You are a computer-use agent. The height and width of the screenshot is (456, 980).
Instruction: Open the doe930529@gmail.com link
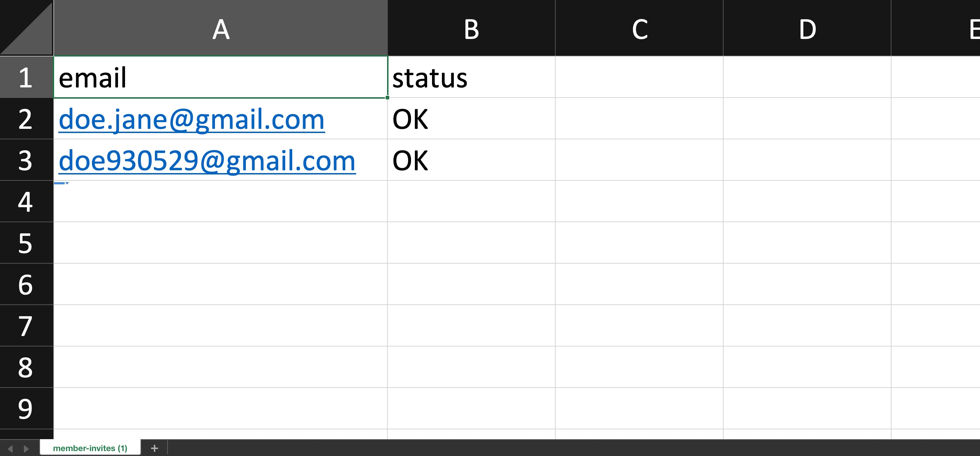[207, 161]
